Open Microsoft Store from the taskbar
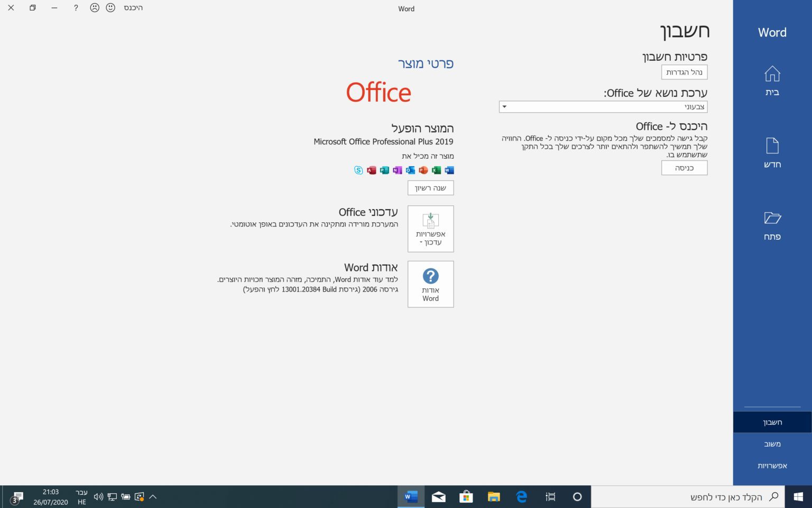 click(x=466, y=496)
